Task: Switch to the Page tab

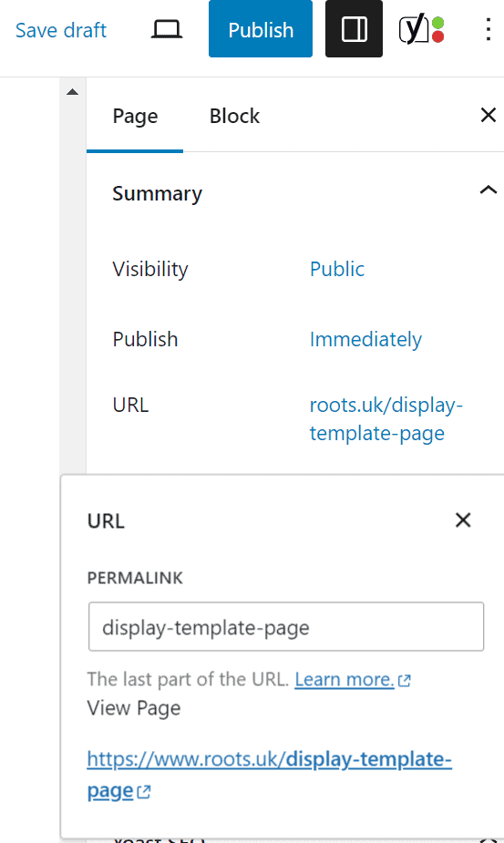Action: [135, 116]
